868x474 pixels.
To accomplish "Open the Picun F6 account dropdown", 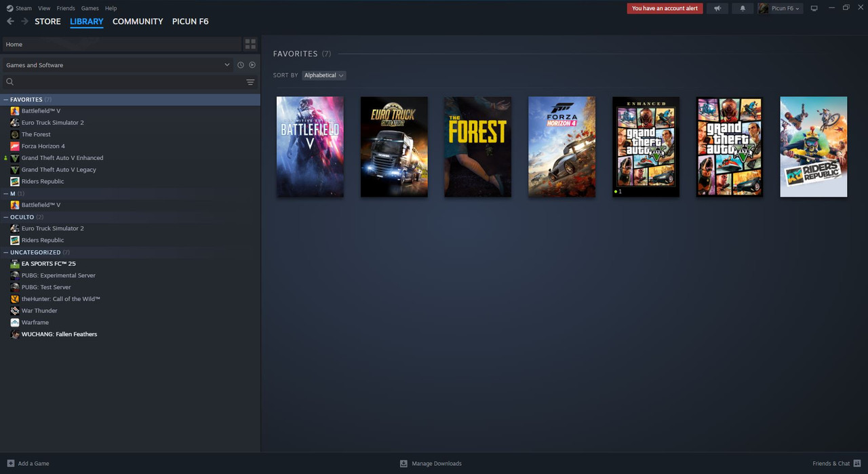I will (x=785, y=8).
